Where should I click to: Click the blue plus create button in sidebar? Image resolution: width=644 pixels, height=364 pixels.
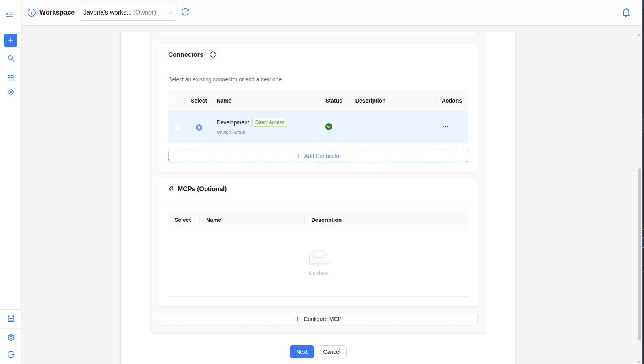(11, 40)
